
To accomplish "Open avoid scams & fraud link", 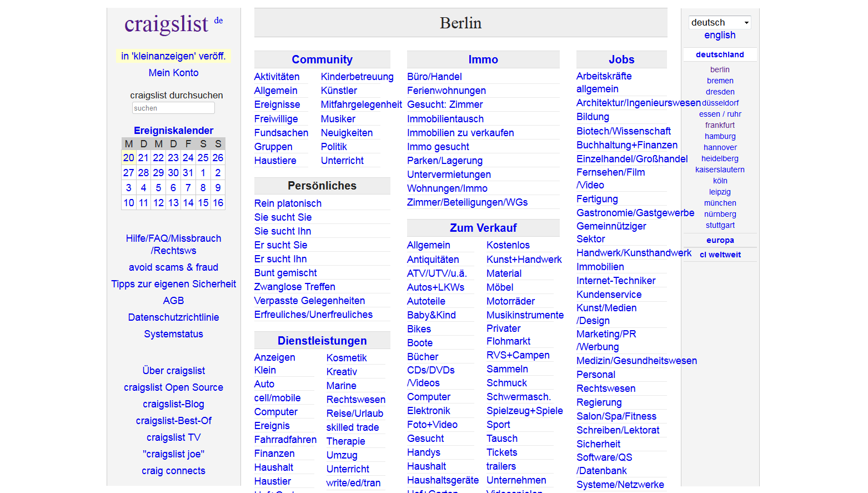I will [x=173, y=267].
